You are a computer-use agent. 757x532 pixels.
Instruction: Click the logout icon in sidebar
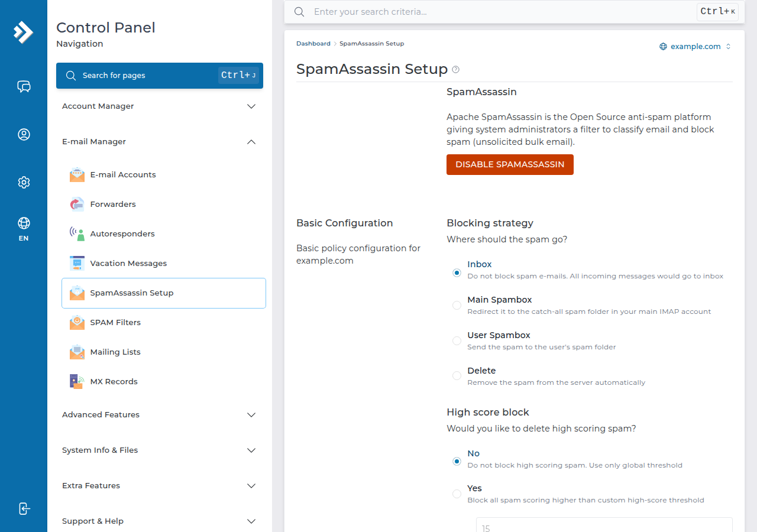click(24, 508)
